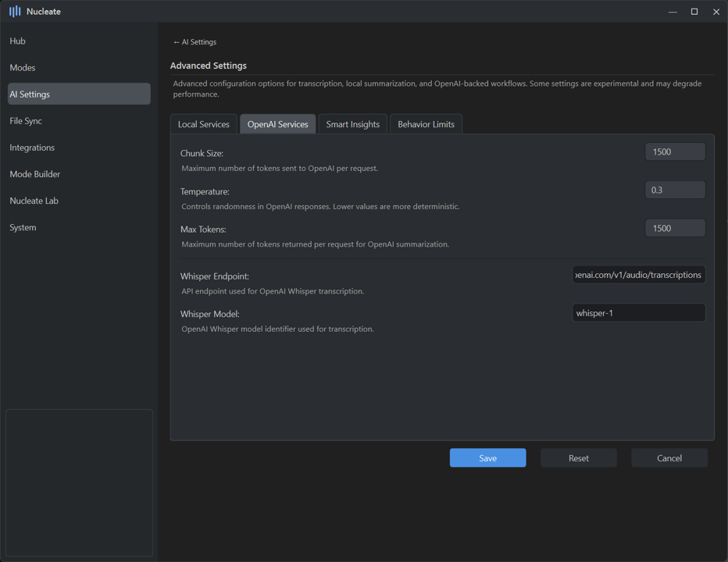Image resolution: width=728 pixels, height=562 pixels.
Task: Open Integrations from the sidebar
Action: pos(32,148)
